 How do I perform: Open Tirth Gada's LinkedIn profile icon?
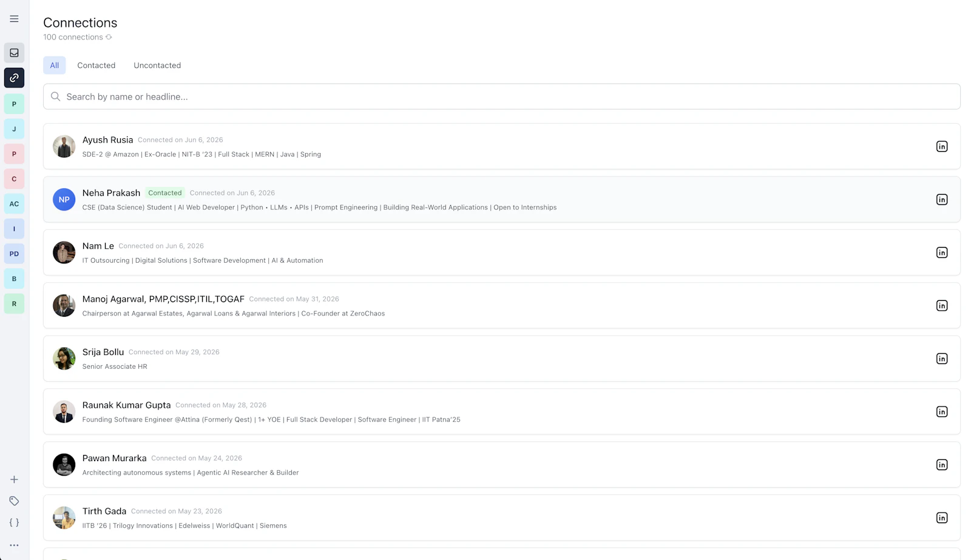click(x=941, y=518)
